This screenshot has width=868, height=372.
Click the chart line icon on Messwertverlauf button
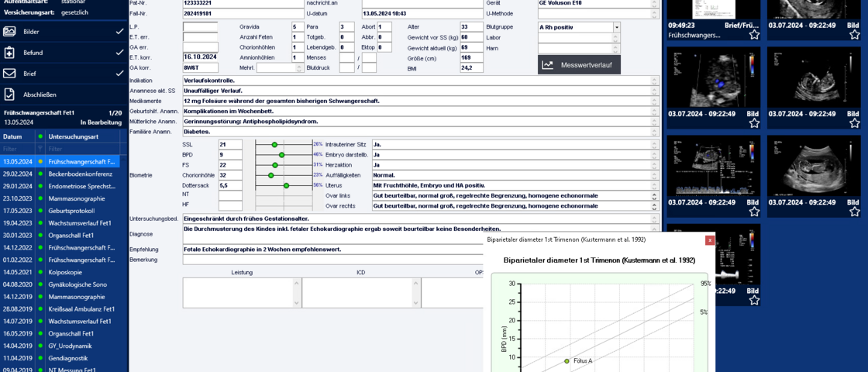(x=547, y=65)
